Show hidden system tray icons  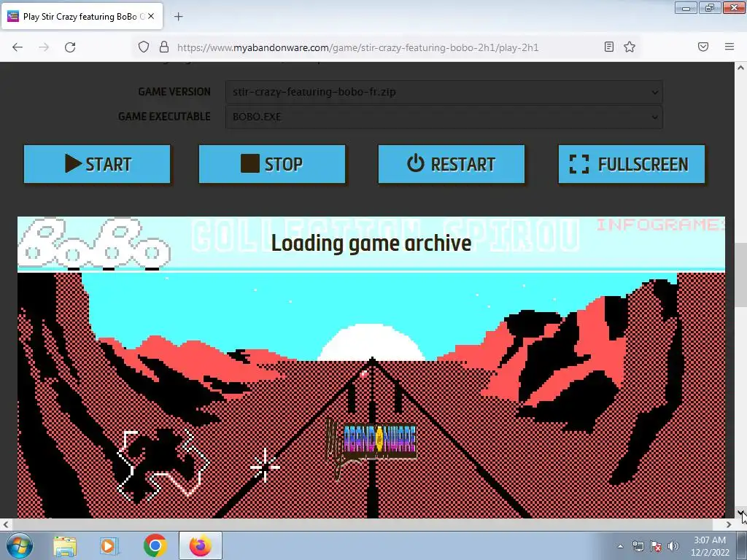coord(620,546)
